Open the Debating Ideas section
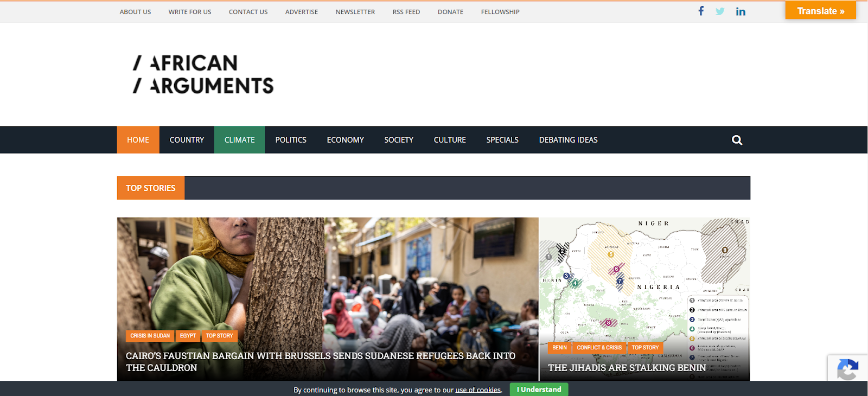868x396 pixels. (x=568, y=140)
